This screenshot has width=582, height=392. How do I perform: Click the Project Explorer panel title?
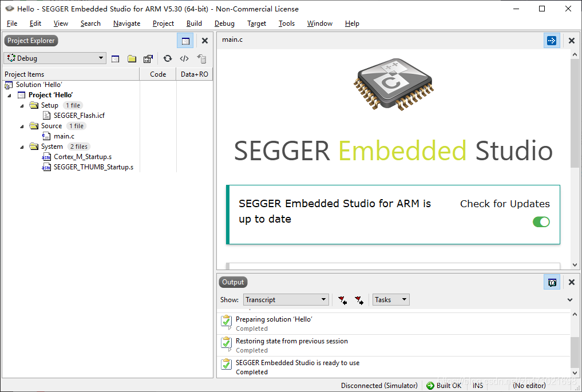coord(31,41)
